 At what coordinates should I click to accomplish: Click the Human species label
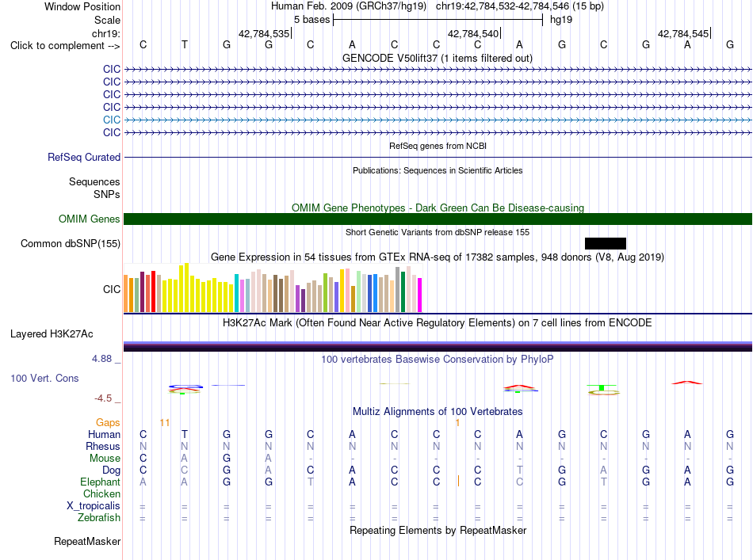click(104, 434)
